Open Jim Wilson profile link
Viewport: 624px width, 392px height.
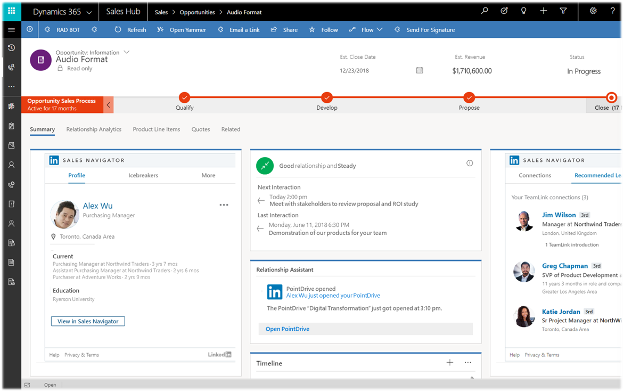pyautogui.click(x=559, y=215)
